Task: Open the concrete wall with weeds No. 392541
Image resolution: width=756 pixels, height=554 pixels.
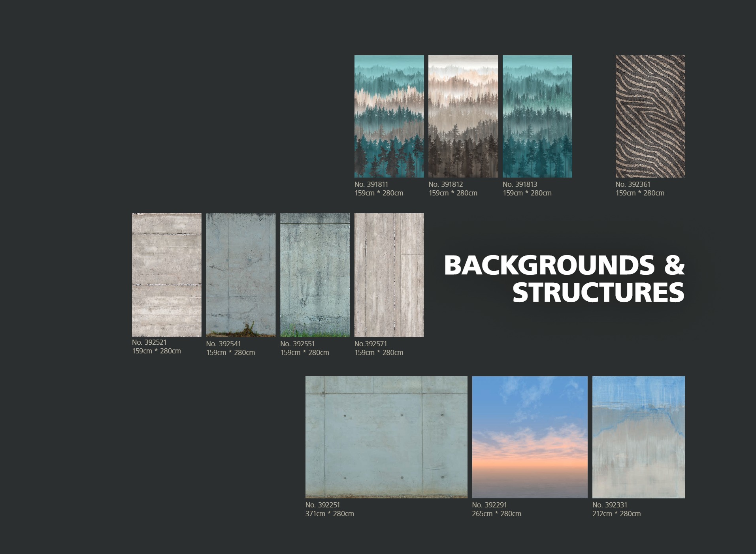Action: (241, 275)
